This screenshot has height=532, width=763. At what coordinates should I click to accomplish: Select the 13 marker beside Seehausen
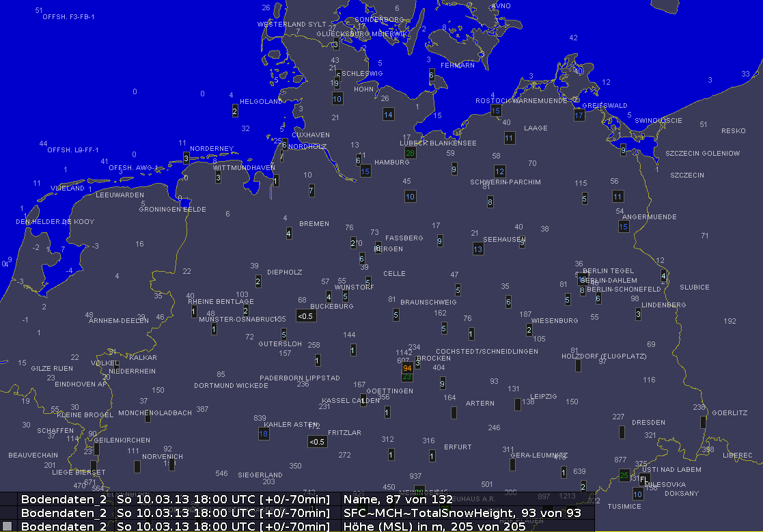[x=478, y=249]
